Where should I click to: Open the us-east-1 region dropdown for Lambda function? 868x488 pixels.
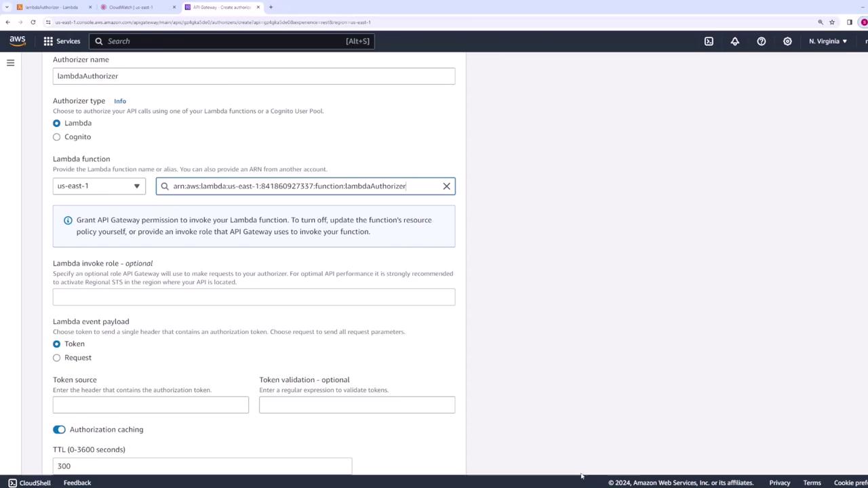99,186
